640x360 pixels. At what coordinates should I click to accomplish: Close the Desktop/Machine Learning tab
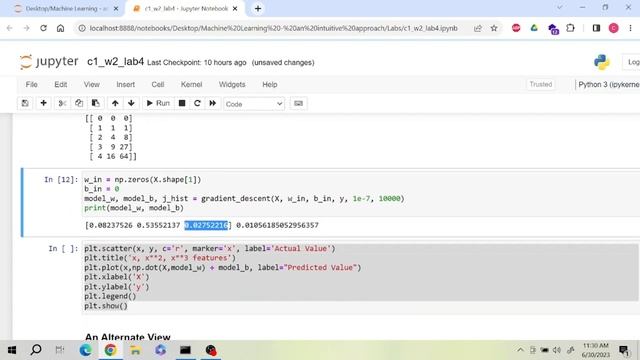[x=116, y=9]
